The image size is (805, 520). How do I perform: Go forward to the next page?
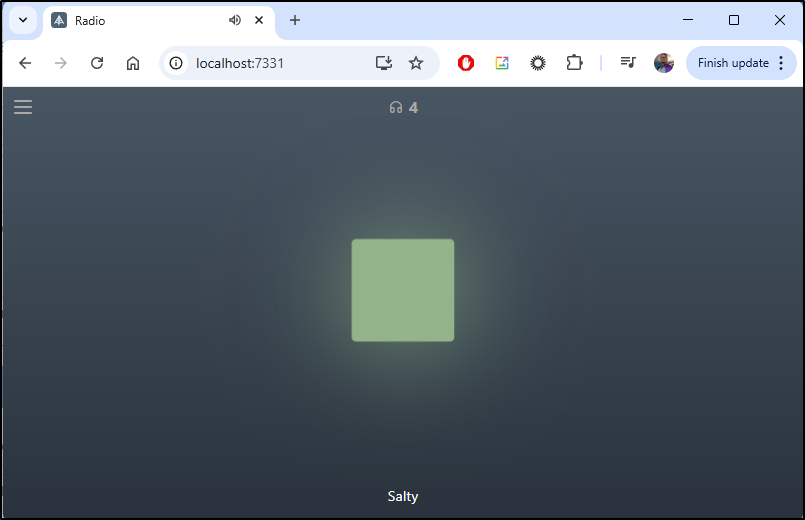pos(61,63)
